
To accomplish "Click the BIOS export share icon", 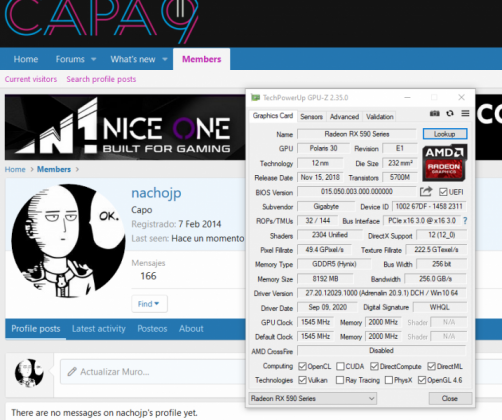I will pos(426,192).
